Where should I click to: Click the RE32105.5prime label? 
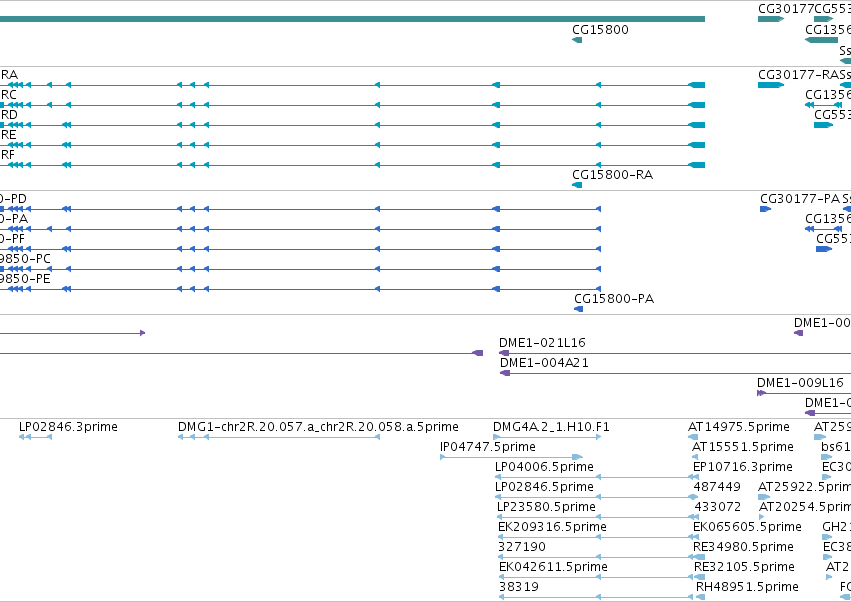(744, 567)
